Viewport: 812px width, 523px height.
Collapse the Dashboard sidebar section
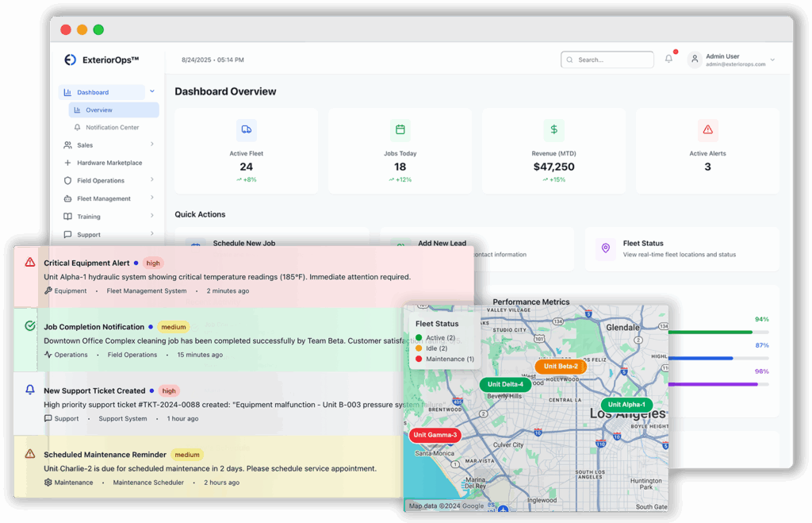[151, 92]
